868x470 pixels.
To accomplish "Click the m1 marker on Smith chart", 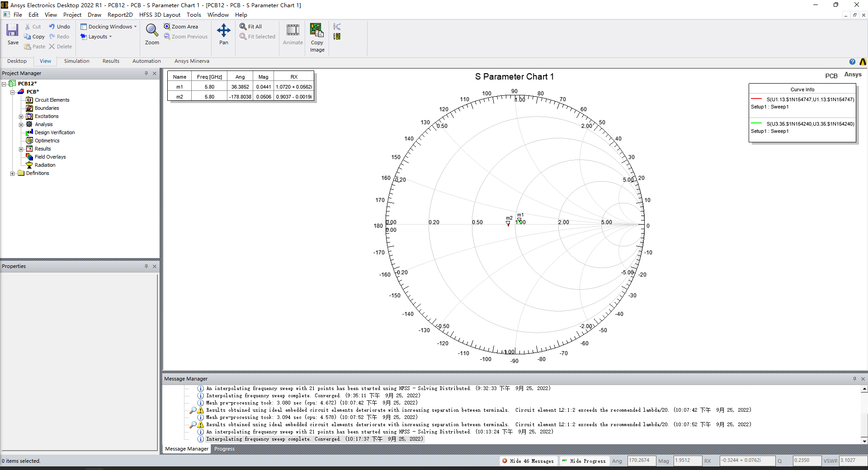I will click(x=519, y=221).
